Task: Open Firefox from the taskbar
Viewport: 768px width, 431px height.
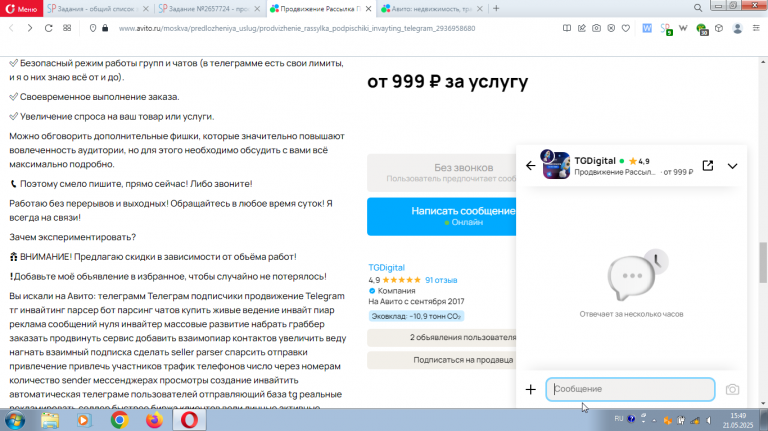Action: point(154,420)
